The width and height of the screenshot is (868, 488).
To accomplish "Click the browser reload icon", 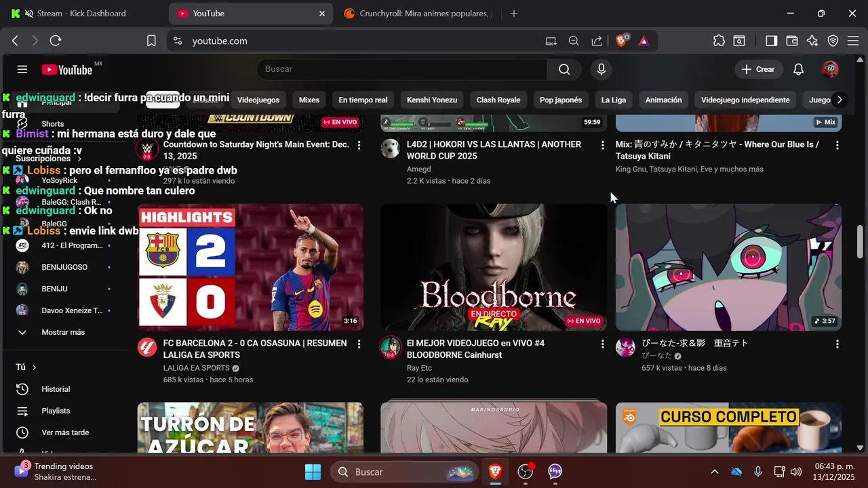I will click(56, 41).
